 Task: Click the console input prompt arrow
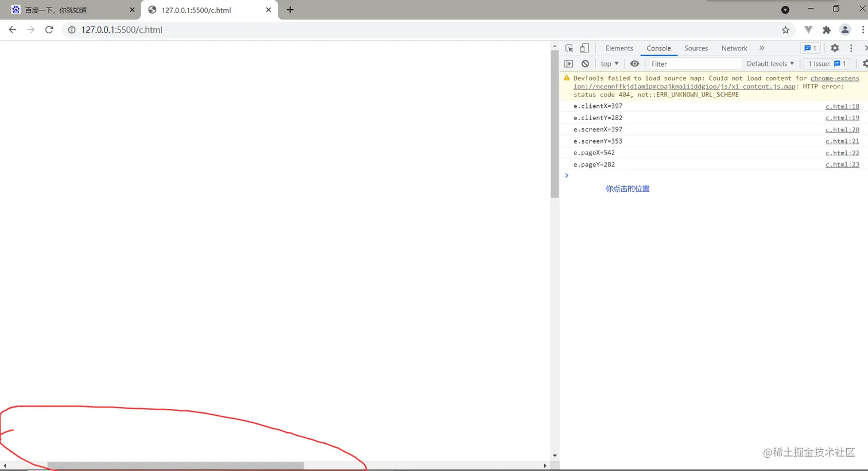point(567,176)
